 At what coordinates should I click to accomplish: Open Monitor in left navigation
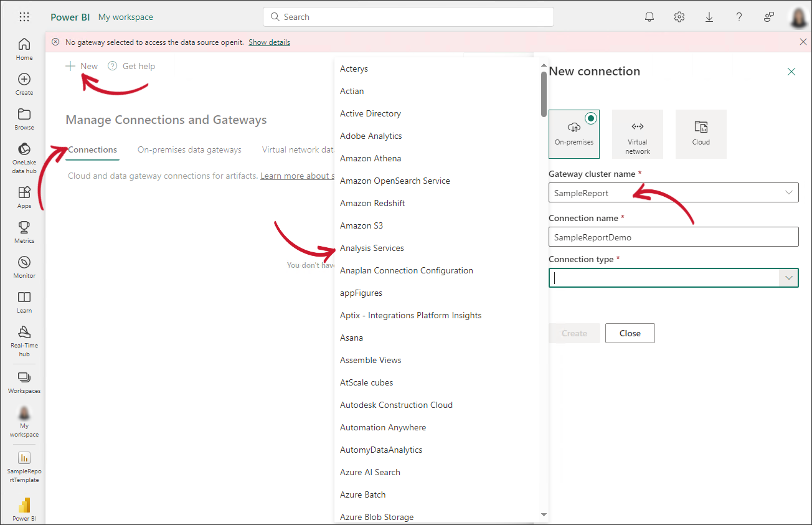[24, 266]
